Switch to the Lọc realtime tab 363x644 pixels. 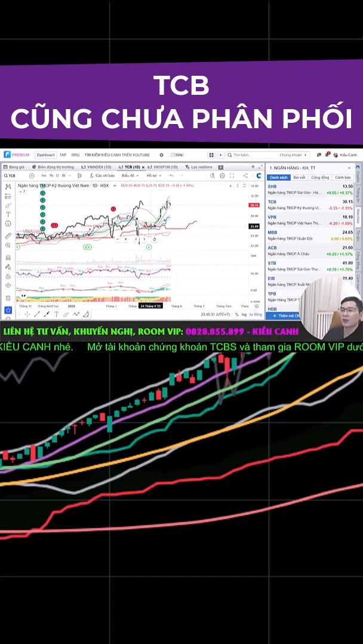pyautogui.click(x=199, y=167)
